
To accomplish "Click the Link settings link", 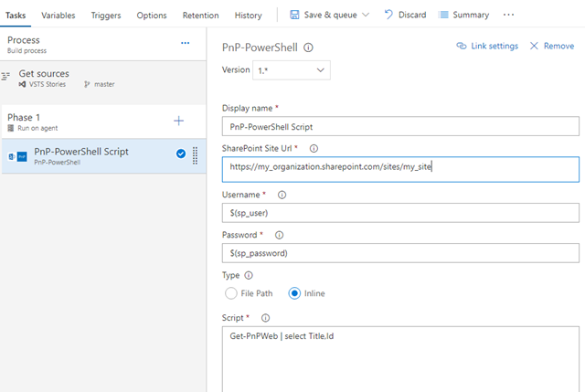I will [x=486, y=46].
